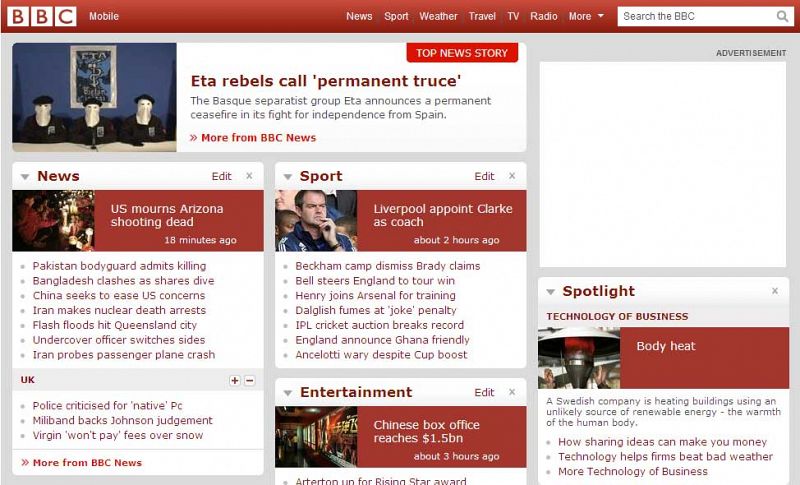Open IPL cricket auction breaks record
The height and width of the screenshot is (485, 800).
coord(380,325)
